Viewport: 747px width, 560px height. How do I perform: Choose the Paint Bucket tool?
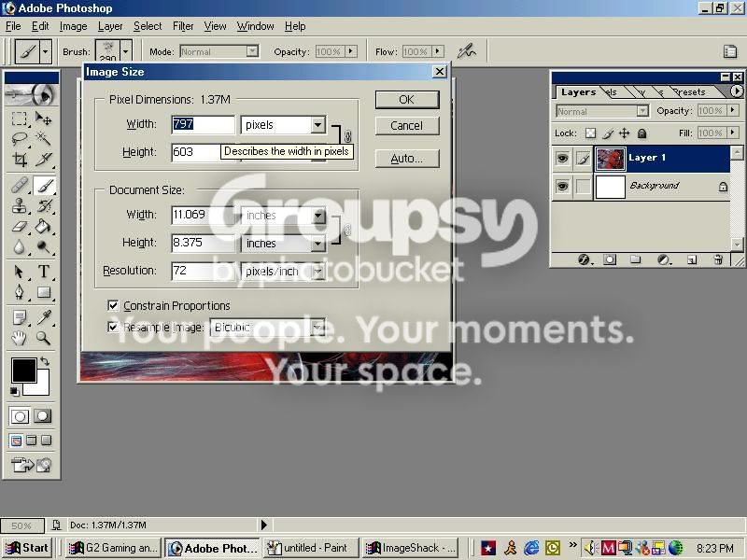43,227
